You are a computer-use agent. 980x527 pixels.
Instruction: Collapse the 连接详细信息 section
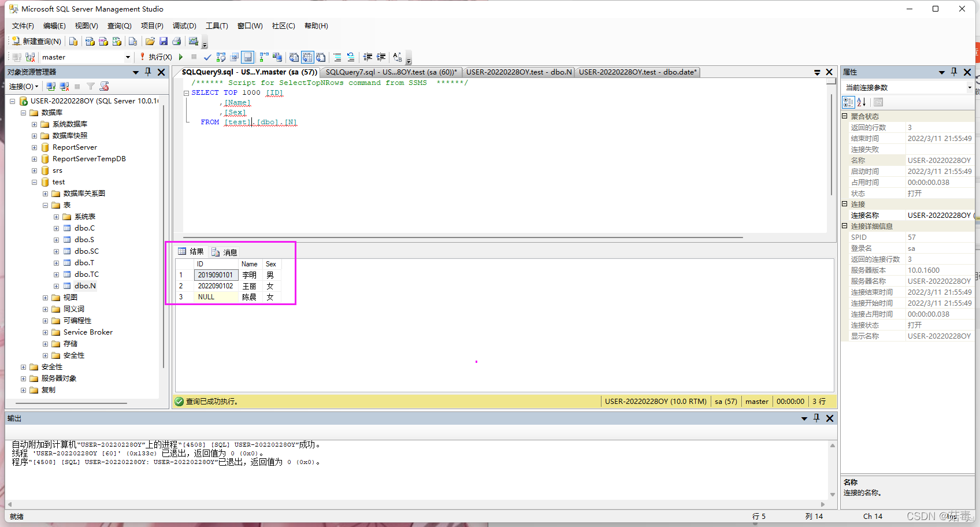tap(844, 226)
